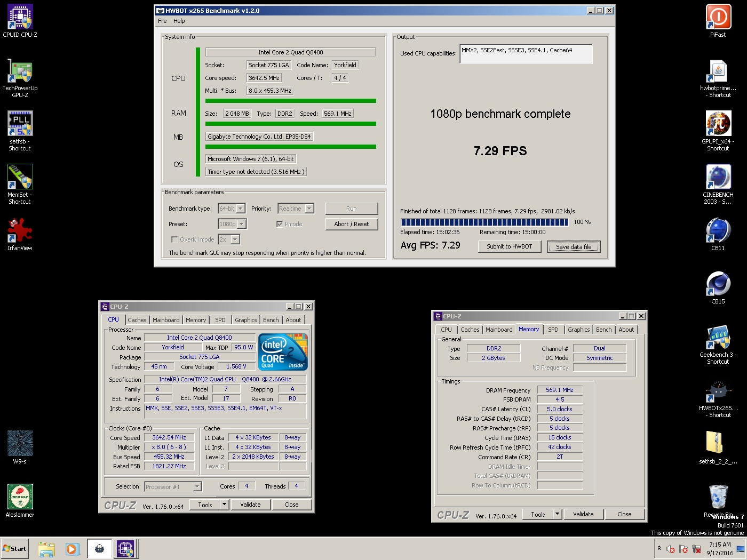This screenshot has width=747, height=560.
Task: Click the benchmark progress bar
Action: click(484, 222)
